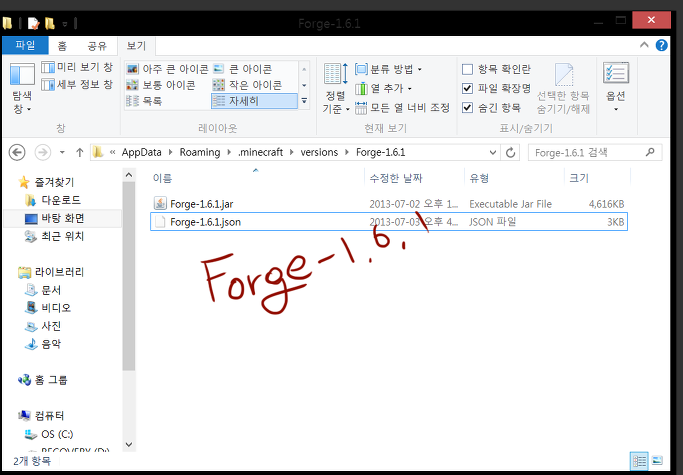683x475 pixels.
Task: Open the 탐색 창 navigation pane button
Action: (x=22, y=88)
